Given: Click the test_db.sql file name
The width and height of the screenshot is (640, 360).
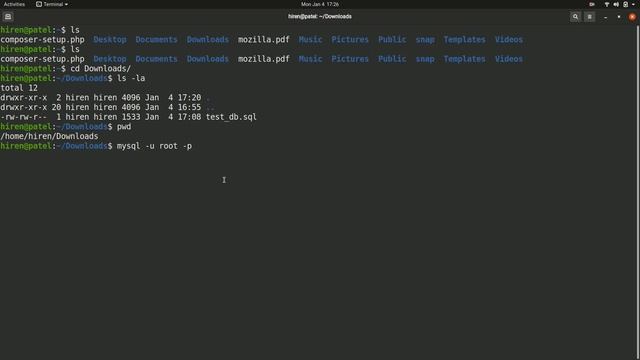Looking at the screenshot, I should pyautogui.click(x=231, y=117).
